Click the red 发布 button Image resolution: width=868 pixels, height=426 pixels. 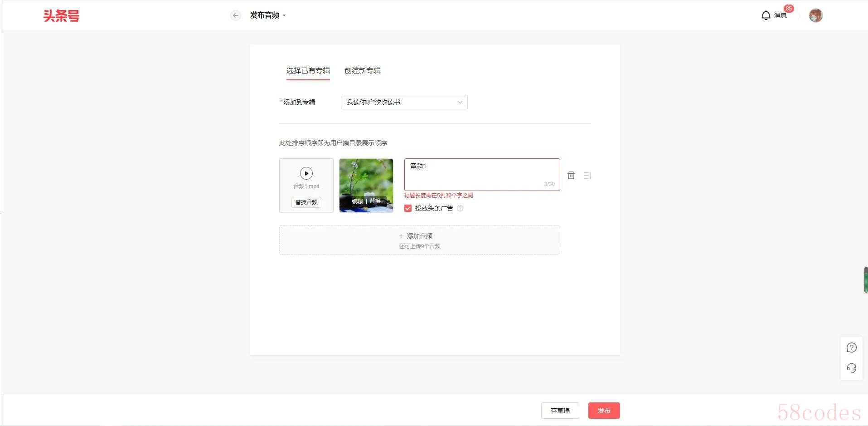604,411
